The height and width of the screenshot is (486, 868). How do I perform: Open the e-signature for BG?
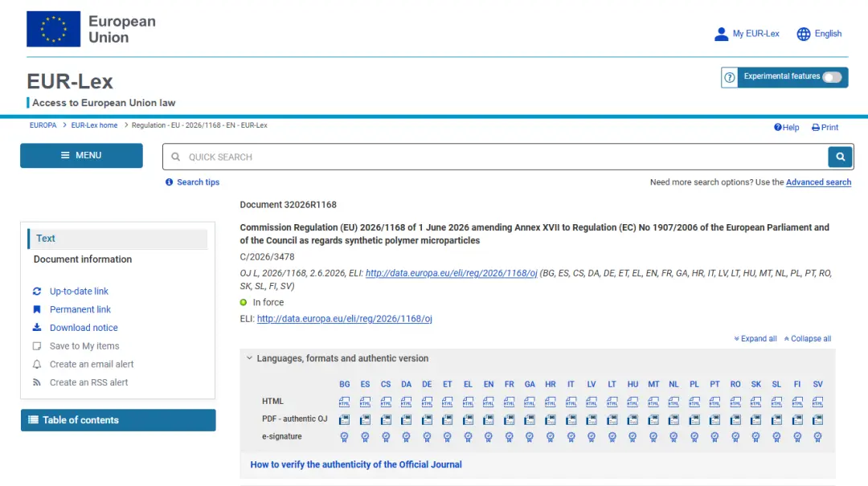click(344, 437)
